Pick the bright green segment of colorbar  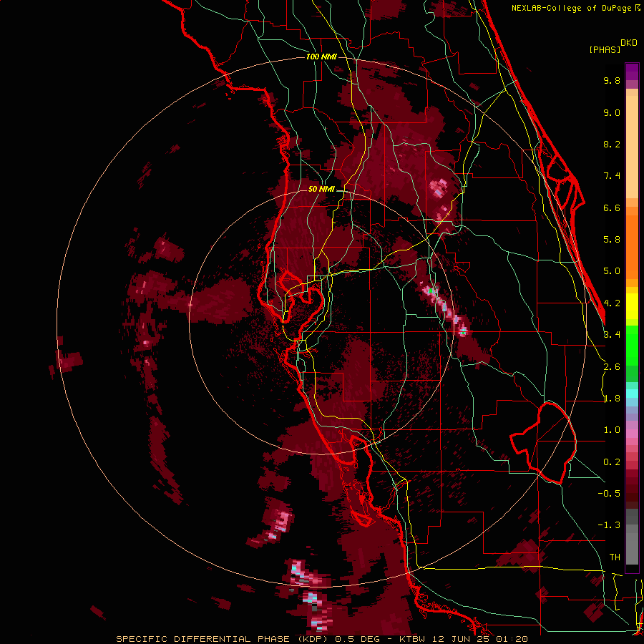tap(632, 345)
